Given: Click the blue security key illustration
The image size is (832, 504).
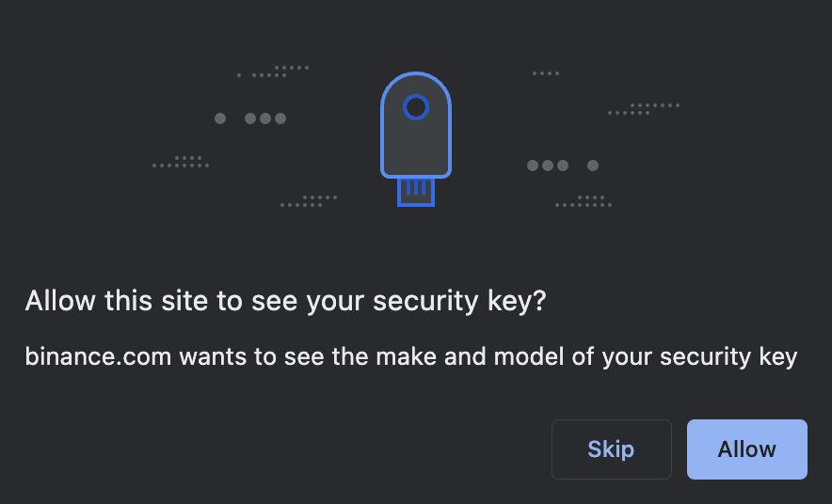Looking at the screenshot, I should point(416,139).
